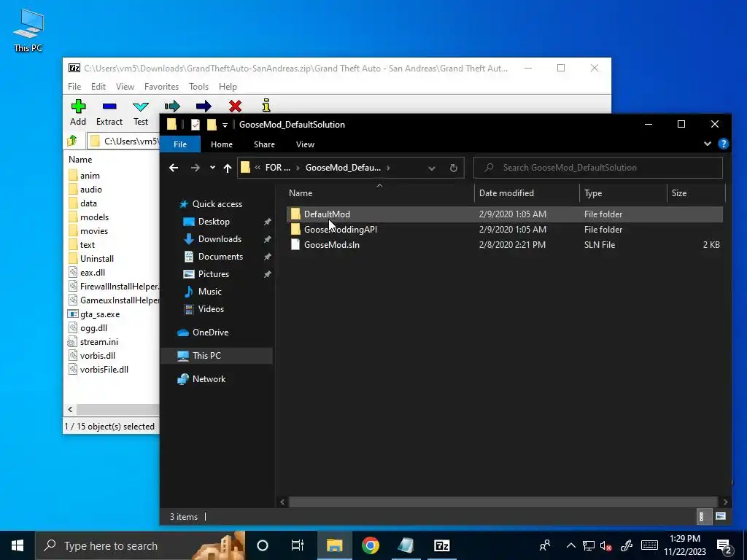747x560 pixels.
Task: Open Chrome from the taskbar
Action: [x=370, y=545]
